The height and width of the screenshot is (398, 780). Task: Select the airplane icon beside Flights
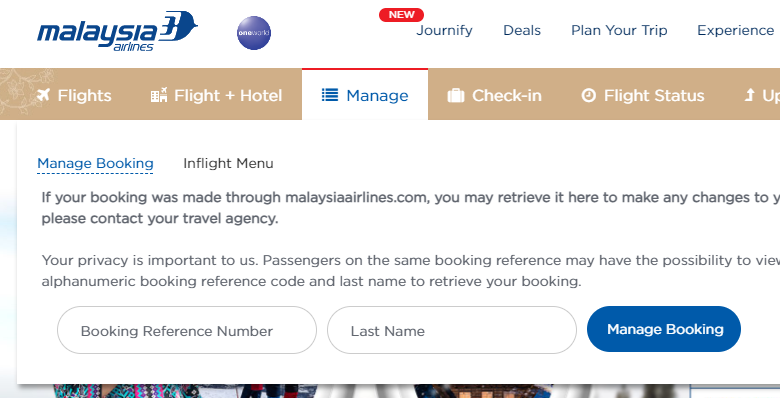pos(43,95)
